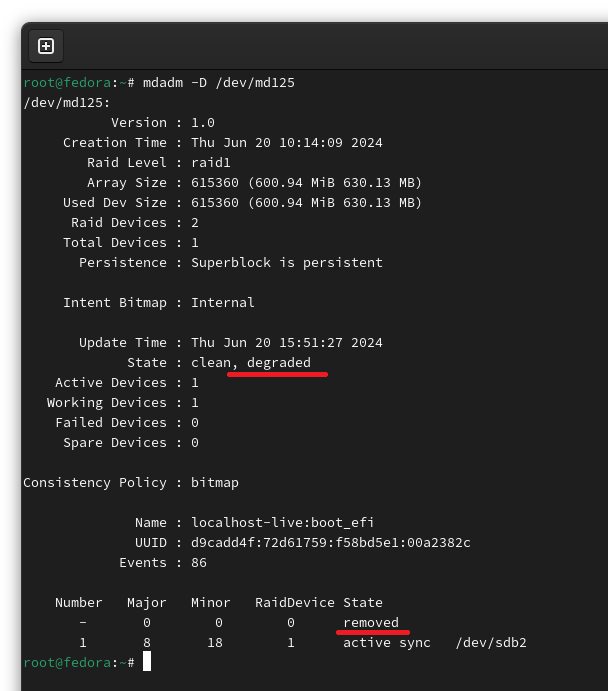Screen dimensions: 608x691
Task: Click the underlined 'removed' device state
Action: pyautogui.click(x=371, y=623)
